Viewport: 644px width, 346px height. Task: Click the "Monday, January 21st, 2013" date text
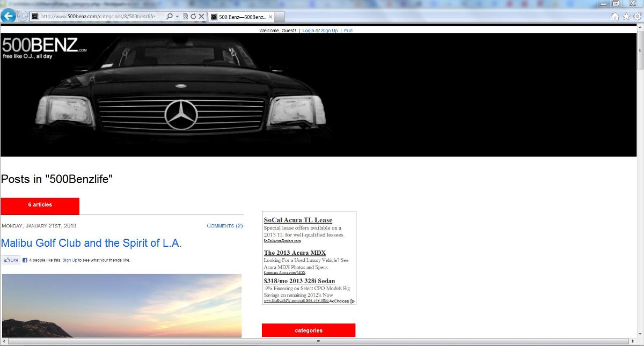tap(39, 226)
